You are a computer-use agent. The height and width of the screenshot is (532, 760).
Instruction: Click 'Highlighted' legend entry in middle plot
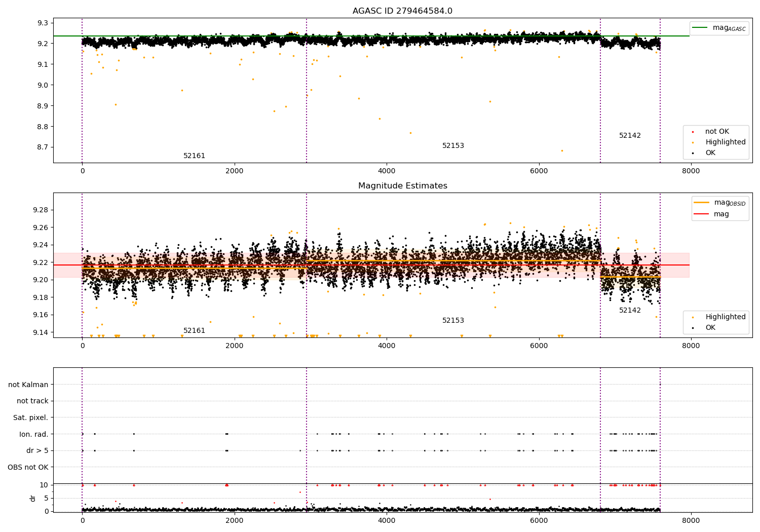click(x=720, y=317)
